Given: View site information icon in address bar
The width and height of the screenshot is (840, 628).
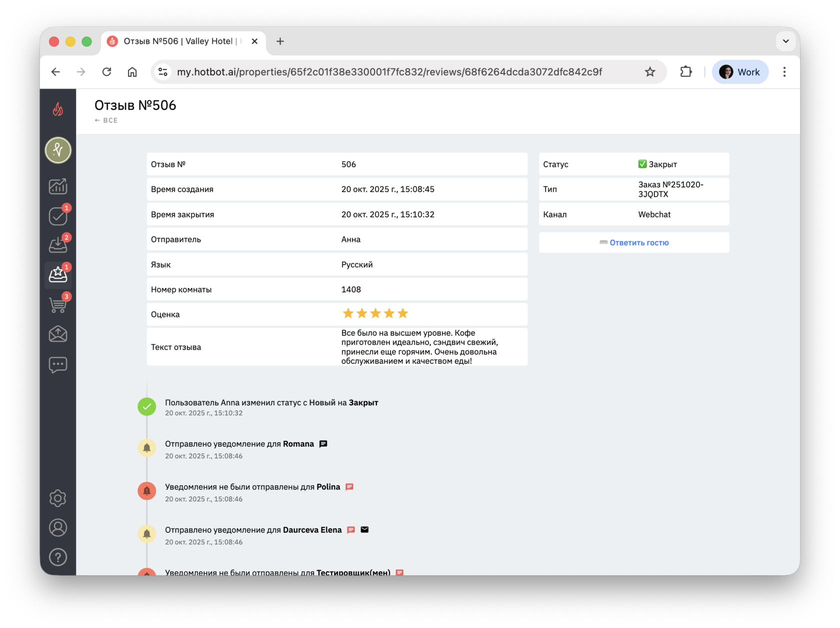Looking at the screenshot, I should click(163, 72).
